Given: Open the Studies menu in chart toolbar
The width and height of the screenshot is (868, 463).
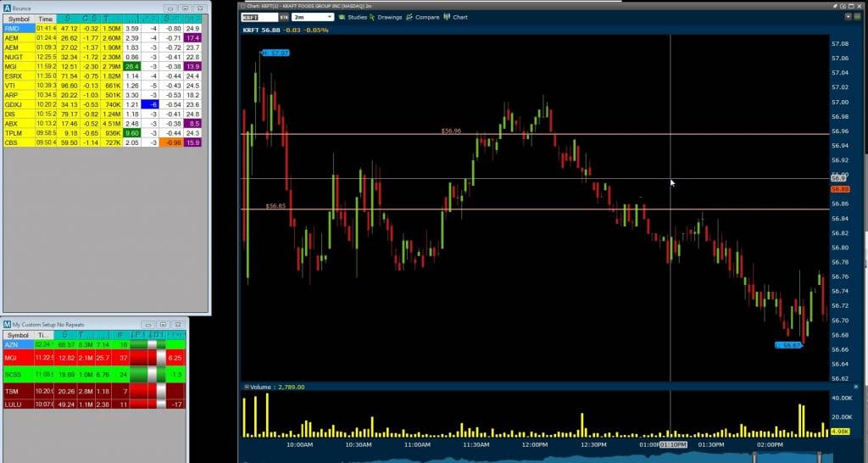Looking at the screenshot, I should coord(353,17).
